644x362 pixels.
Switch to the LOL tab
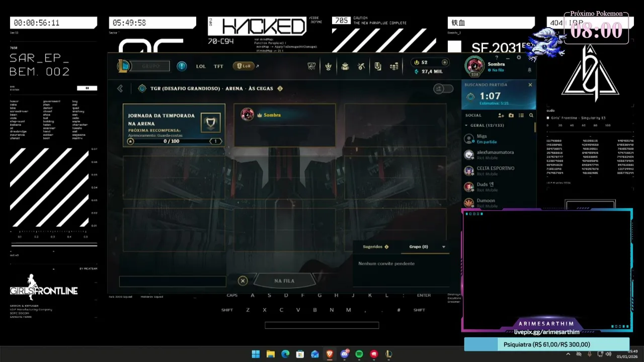pos(201,66)
